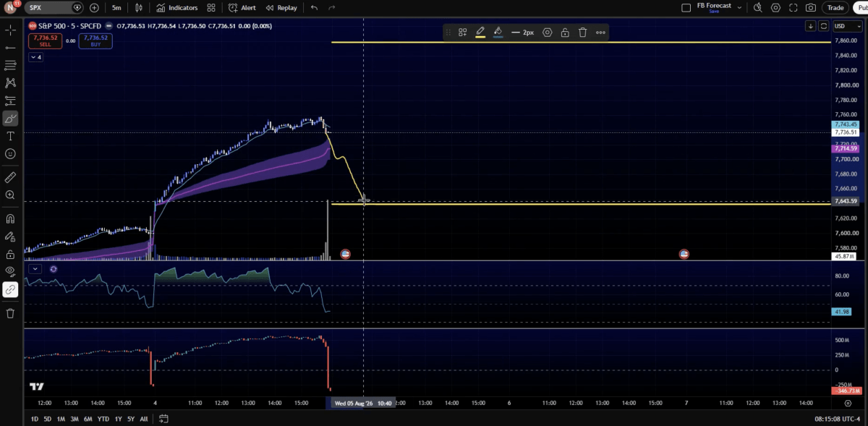Screen dimensions: 868x426
Task: Click the loop icon beside USD selector
Action: click(x=823, y=26)
